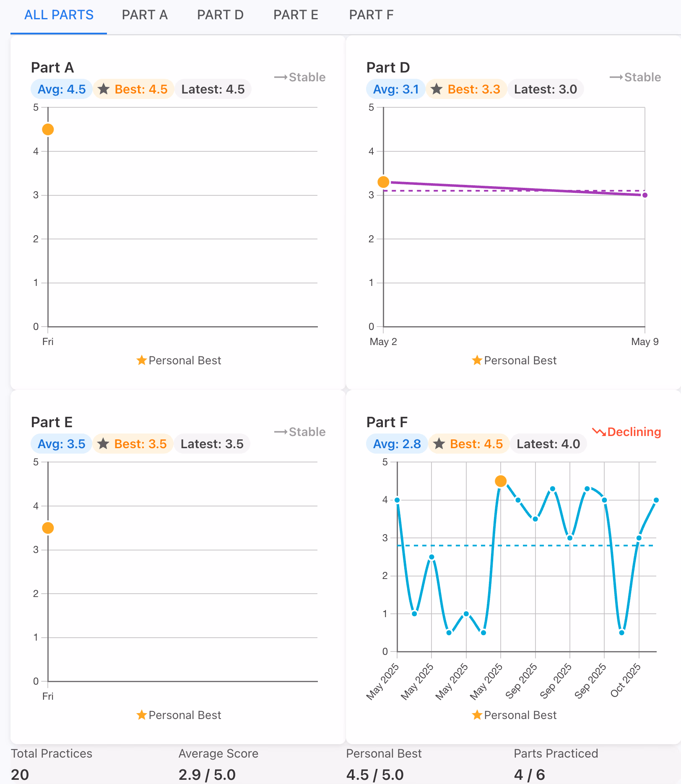Click the Stable indicator for Part E
The height and width of the screenshot is (784, 681).
coord(280,431)
